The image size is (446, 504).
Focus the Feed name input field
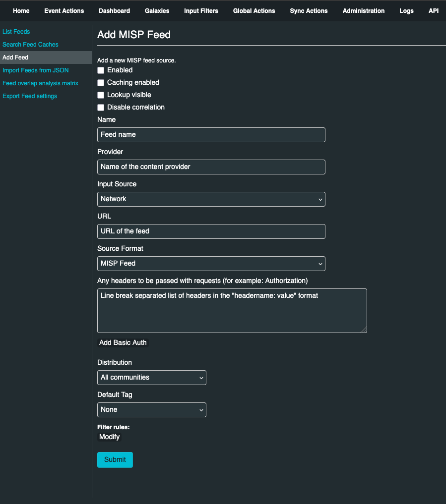[x=211, y=135]
